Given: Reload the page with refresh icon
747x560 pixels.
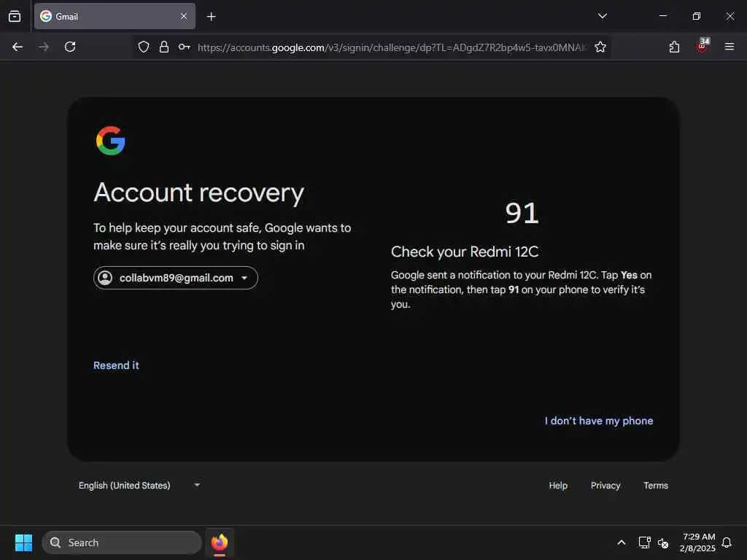Looking at the screenshot, I should pos(70,47).
